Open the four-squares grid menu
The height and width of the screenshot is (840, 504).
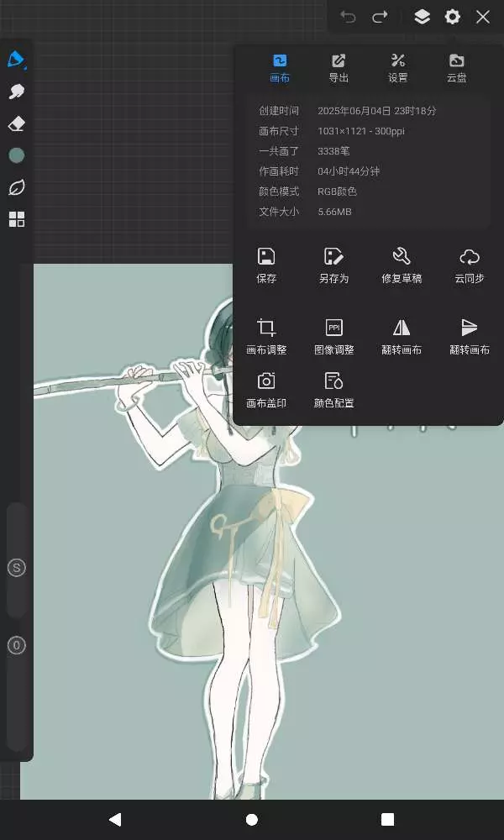[16, 219]
